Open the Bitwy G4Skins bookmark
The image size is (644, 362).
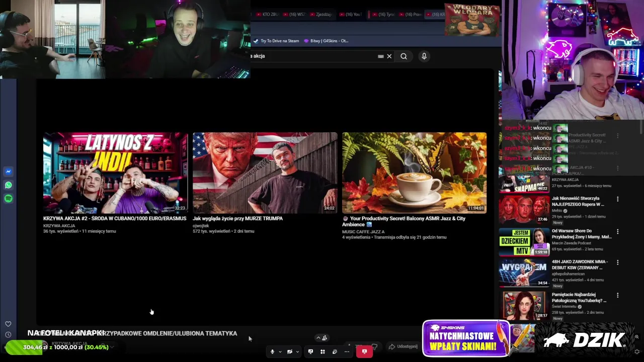(x=326, y=41)
